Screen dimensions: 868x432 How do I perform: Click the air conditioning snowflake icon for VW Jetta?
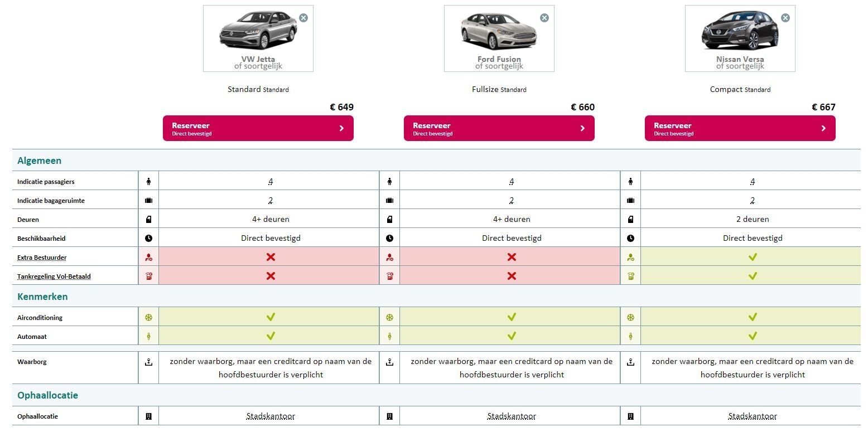148,317
